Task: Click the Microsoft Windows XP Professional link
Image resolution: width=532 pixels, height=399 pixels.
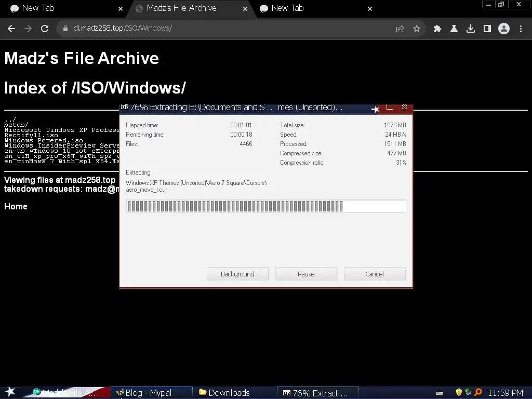Action: click(62, 130)
